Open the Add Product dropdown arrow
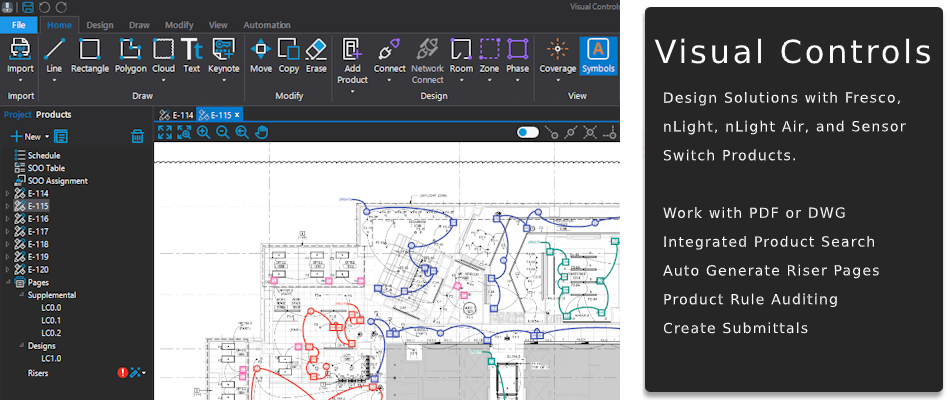The width and height of the screenshot is (950, 400). point(353,91)
